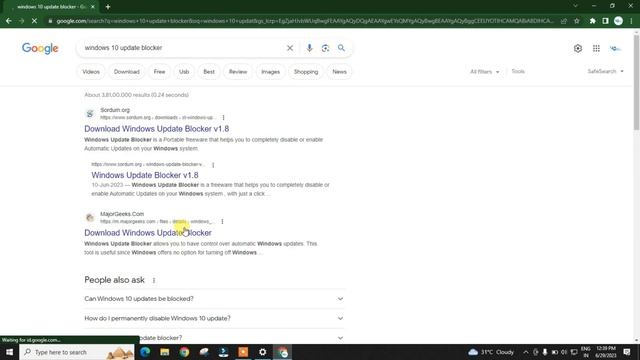Image resolution: width=640 pixels, height=360 pixels.
Task: Open Chrome extensions puzzle icon
Action: pos(593,21)
